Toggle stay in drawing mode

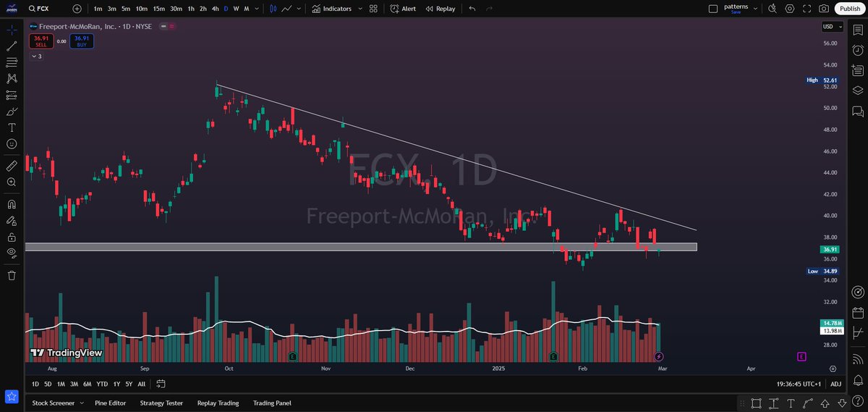point(12,220)
